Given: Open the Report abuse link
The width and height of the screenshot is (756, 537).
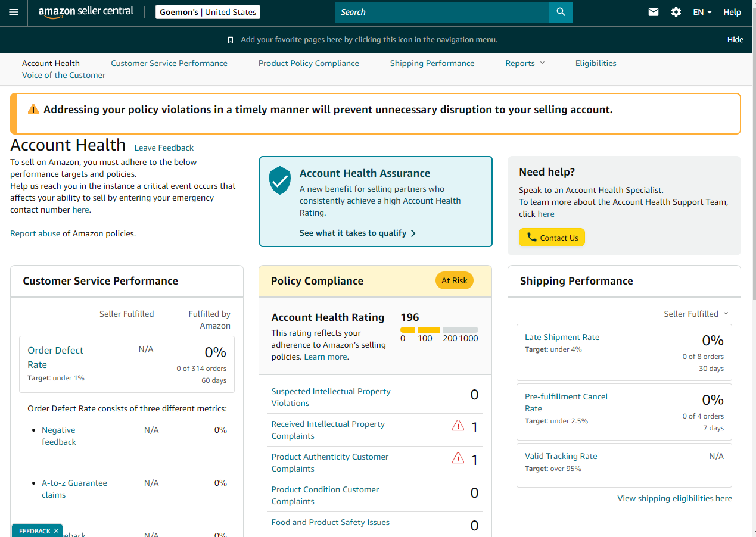Looking at the screenshot, I should (35, 233).
